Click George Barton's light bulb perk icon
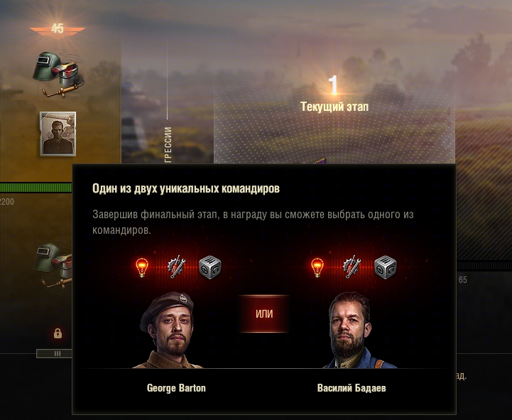Viewport: 512px width, 420px height. pyautogui.click(x=142, y=268)
